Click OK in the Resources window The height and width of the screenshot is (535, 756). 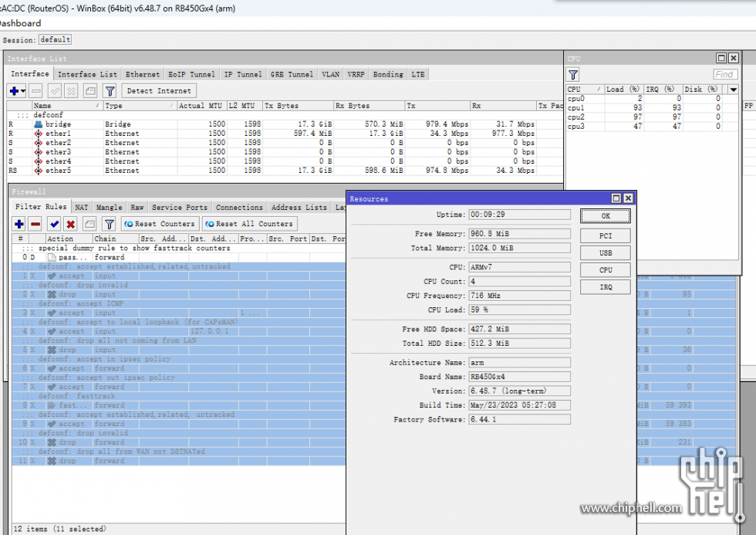[606, 216]
